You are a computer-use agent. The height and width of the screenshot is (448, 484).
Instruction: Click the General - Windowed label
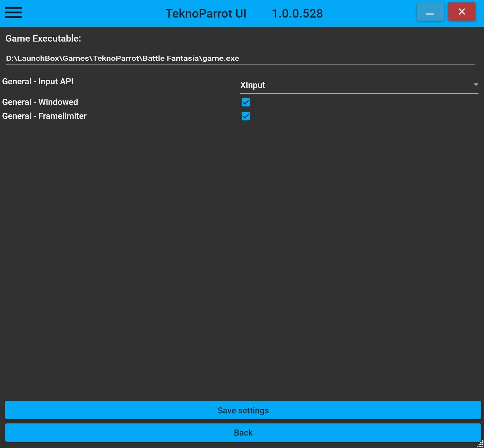[x=40, y=102]
